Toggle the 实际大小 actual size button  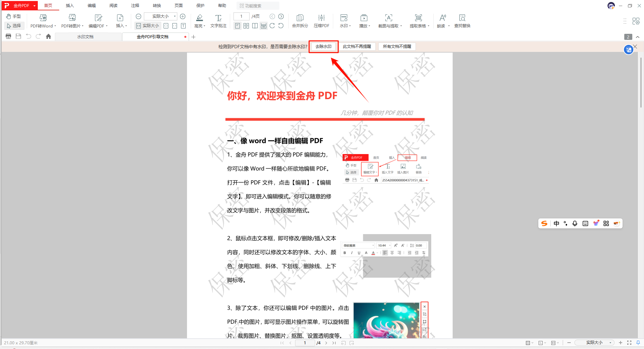pyautogui.click(x=148, y=26)
